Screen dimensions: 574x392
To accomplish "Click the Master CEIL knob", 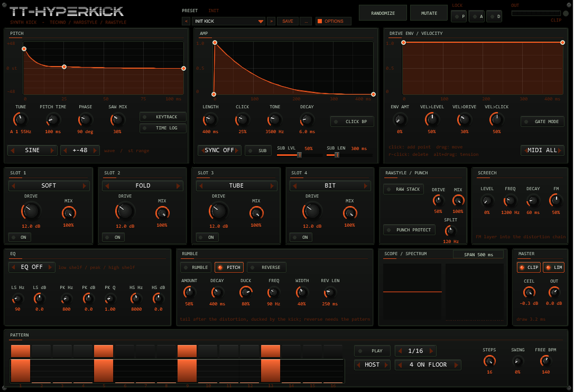I will pyautogui.click(x=529, y=292).
